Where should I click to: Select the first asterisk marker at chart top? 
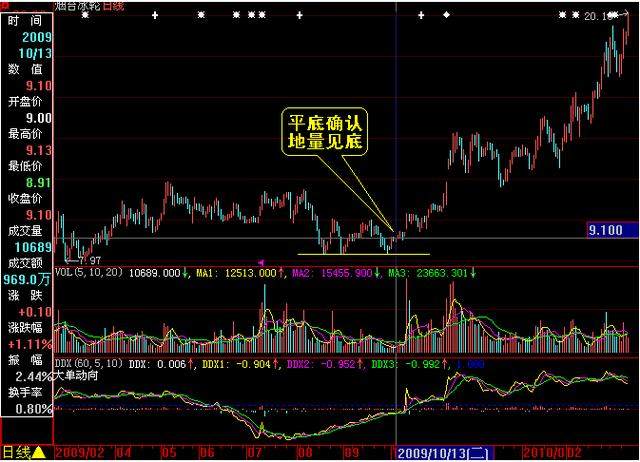[x=85, y=15]
